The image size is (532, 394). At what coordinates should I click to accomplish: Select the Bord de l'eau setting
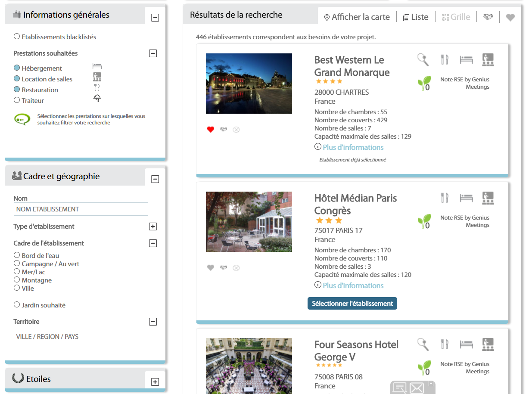[17, 255]
